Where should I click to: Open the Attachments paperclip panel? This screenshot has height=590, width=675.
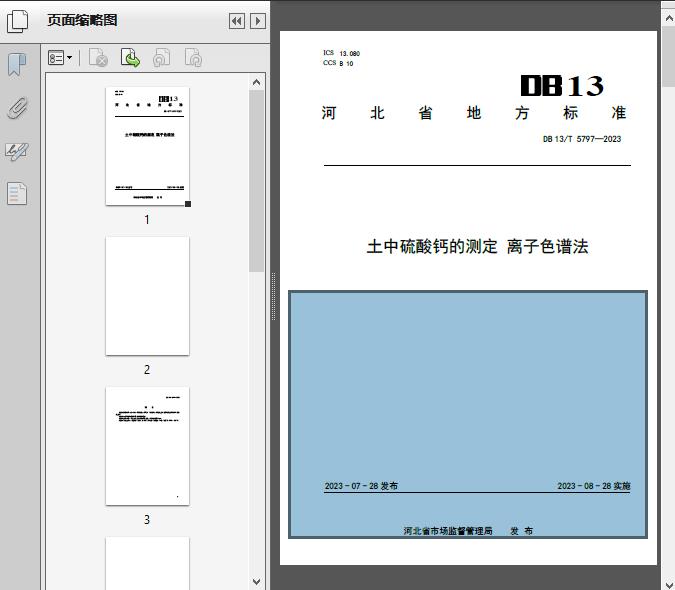17,108
